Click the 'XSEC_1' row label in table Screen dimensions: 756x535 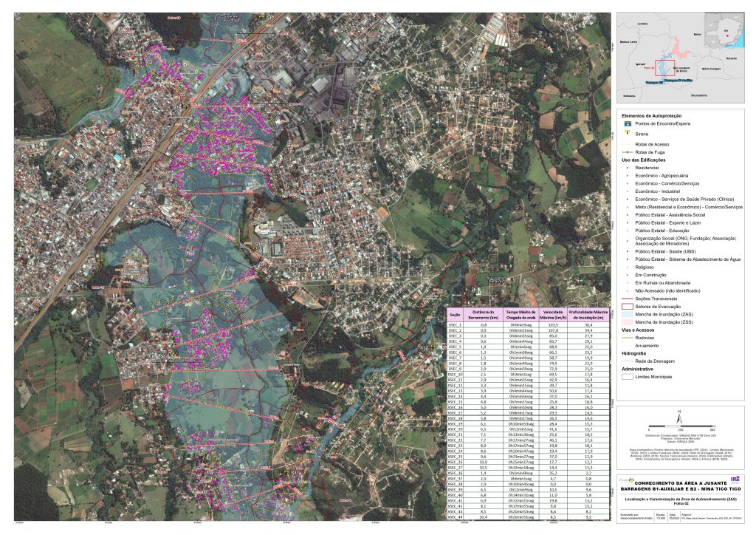[455, 325]
